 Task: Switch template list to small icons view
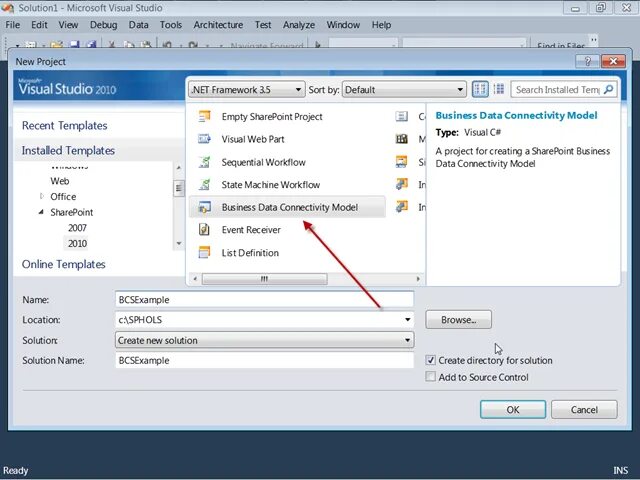499,89
